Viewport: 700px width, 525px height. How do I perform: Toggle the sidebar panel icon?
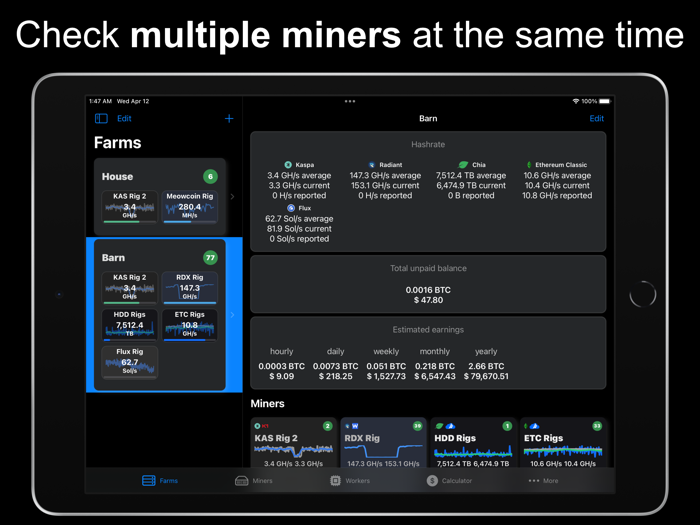(x=101, y=118)
